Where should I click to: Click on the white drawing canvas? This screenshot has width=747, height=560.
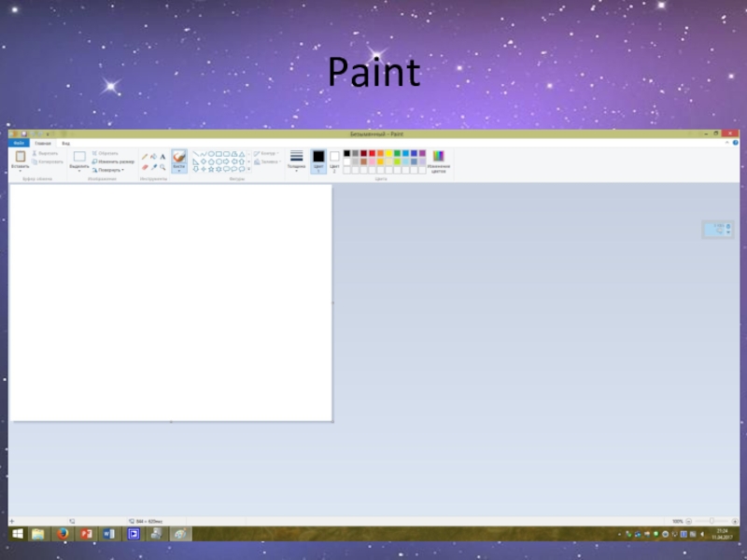click(x=171, y=302)
